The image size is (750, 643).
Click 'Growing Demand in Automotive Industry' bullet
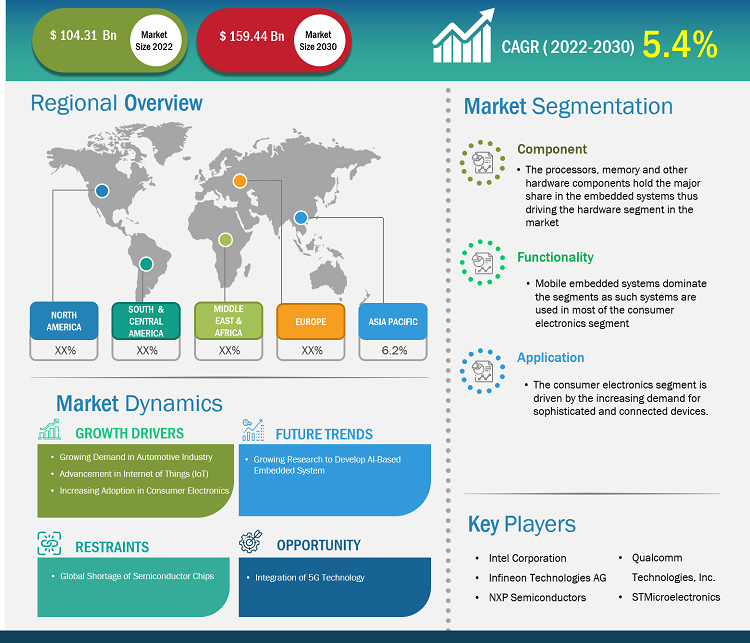coord(136,457)
